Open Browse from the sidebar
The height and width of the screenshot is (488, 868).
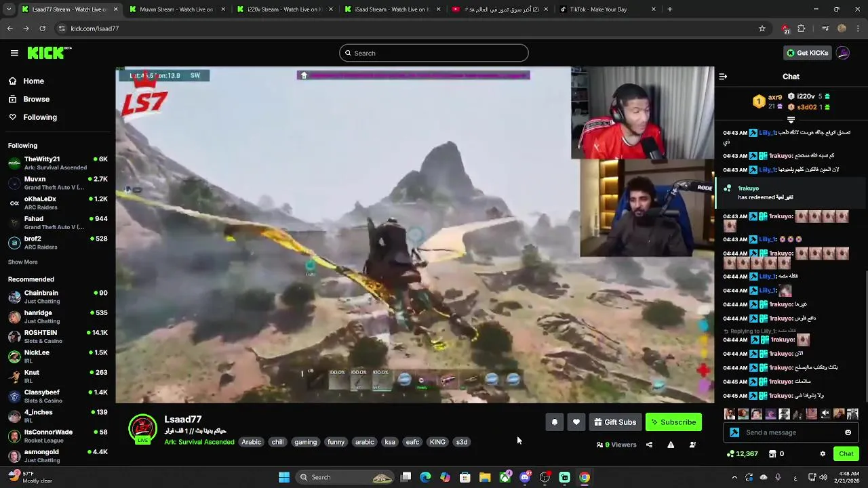tap(28, 99)
